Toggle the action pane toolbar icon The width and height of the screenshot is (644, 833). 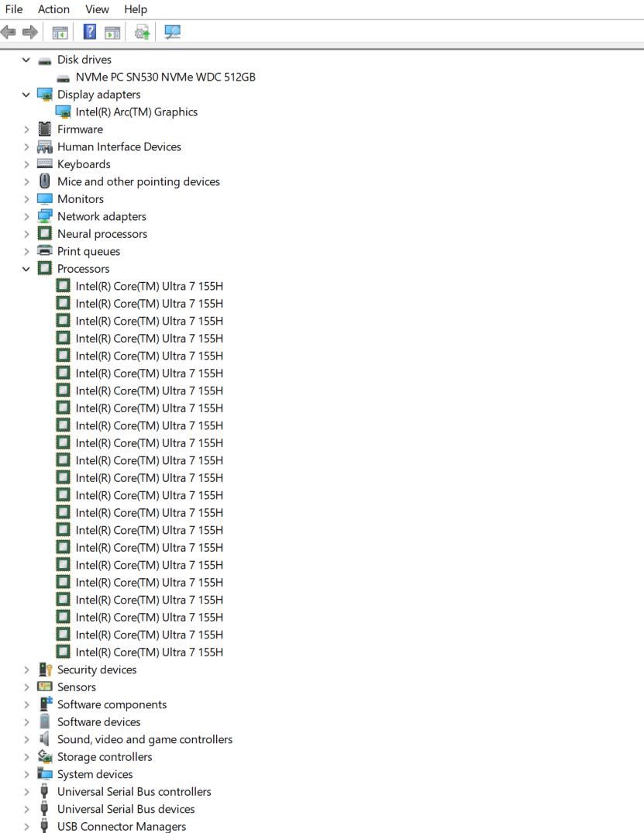112,33
